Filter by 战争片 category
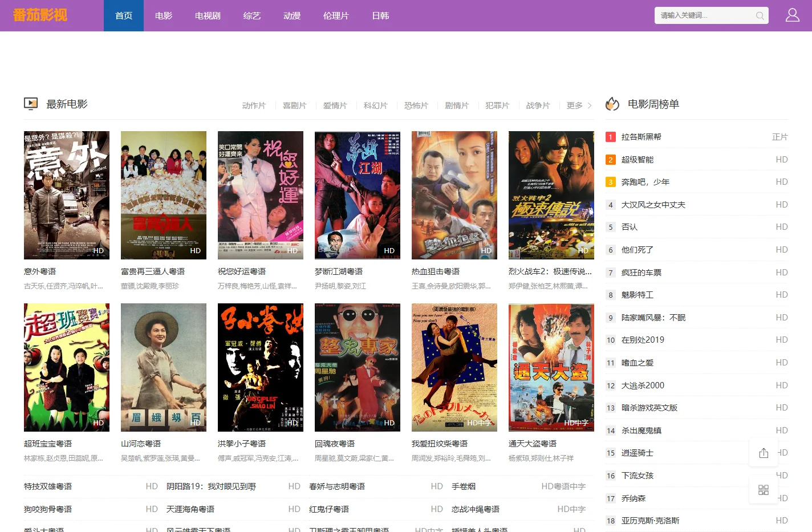The height and width of the screenshot is (532, 812). click(x=537, y=105)
